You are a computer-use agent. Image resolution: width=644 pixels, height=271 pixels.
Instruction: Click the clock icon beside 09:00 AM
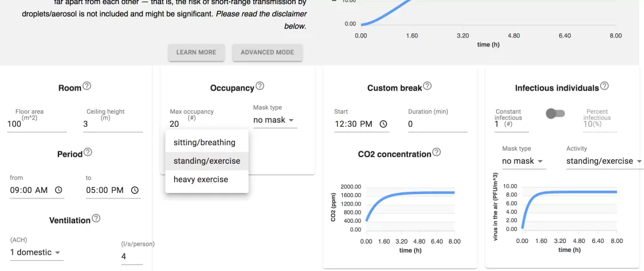58,190
